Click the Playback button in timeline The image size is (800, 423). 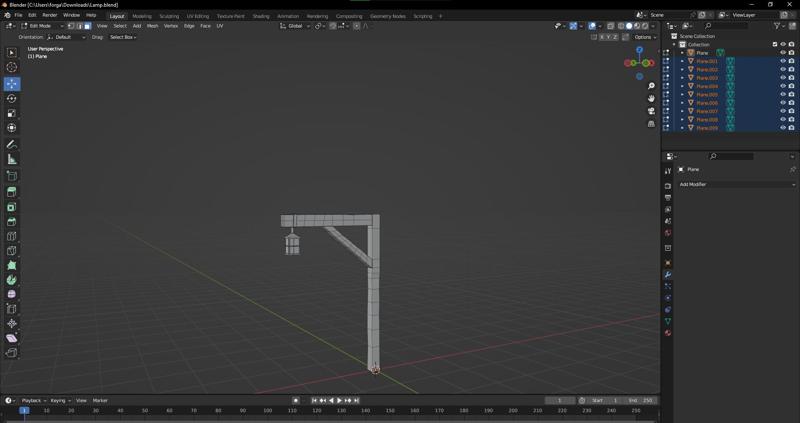coord(32,400)
